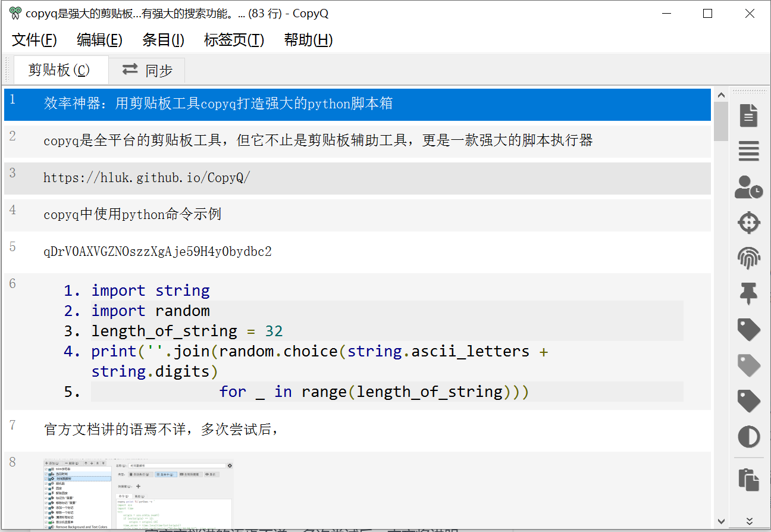Click the CopyQ scissors icon in title bar
This screenshot has height=532, width=771.
(15, 13)
